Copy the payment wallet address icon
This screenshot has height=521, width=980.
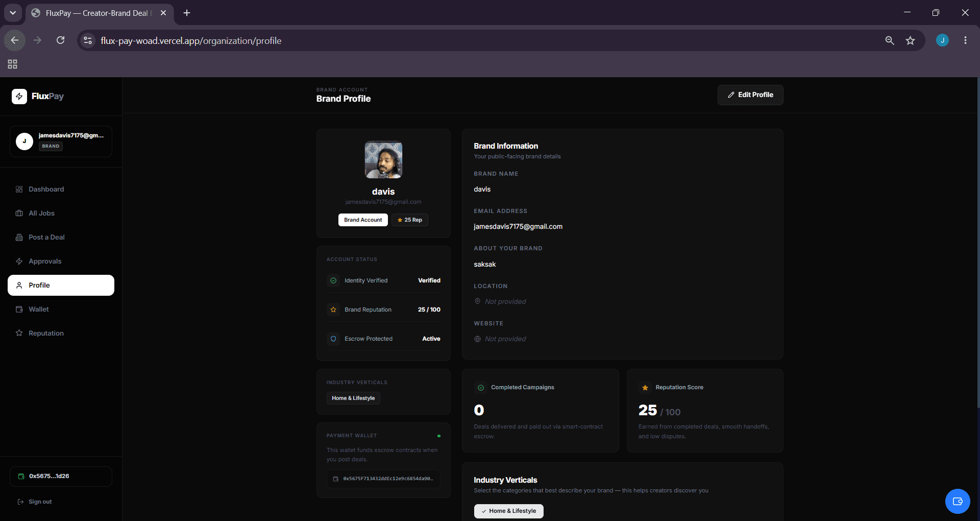click(335, 479)
